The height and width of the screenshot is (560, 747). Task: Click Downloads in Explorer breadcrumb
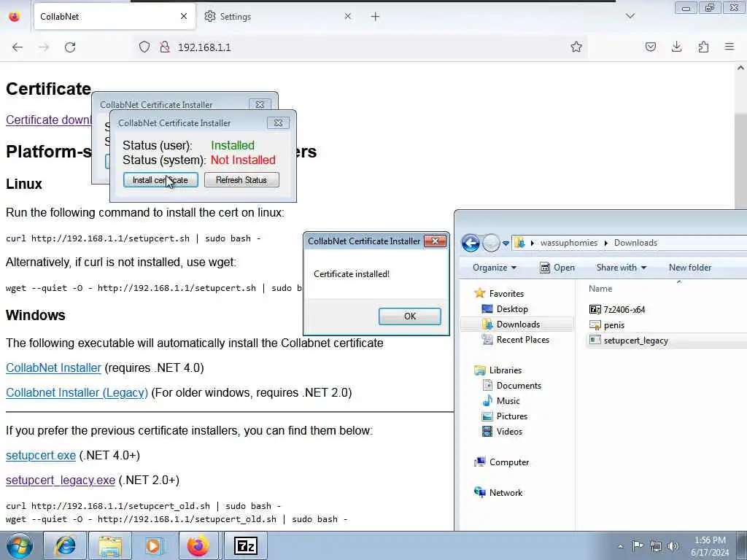click(635, 243)
